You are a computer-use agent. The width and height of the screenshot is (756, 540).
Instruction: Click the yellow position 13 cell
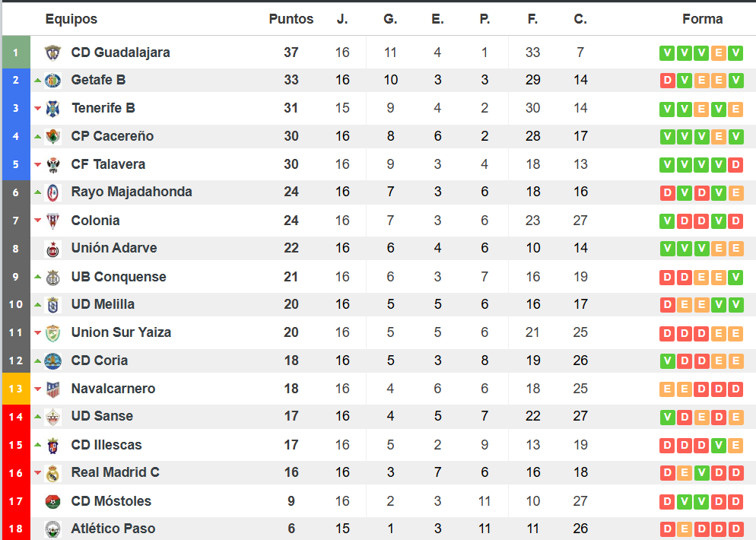16,389
